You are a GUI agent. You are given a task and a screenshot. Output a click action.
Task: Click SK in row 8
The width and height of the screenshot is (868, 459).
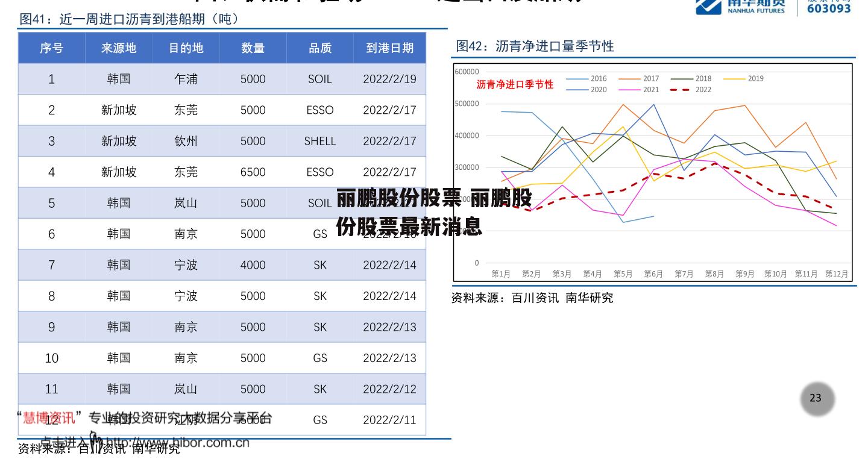click(x=320, y=296)
